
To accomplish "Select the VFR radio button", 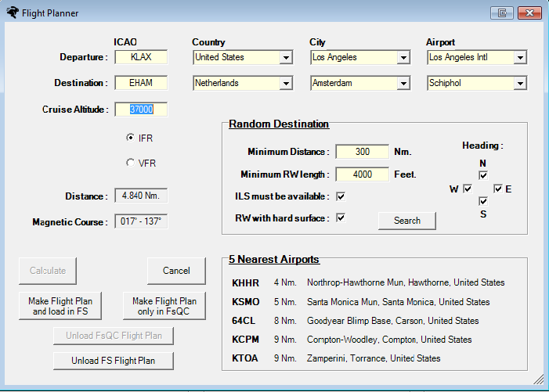I will [130, 163].
